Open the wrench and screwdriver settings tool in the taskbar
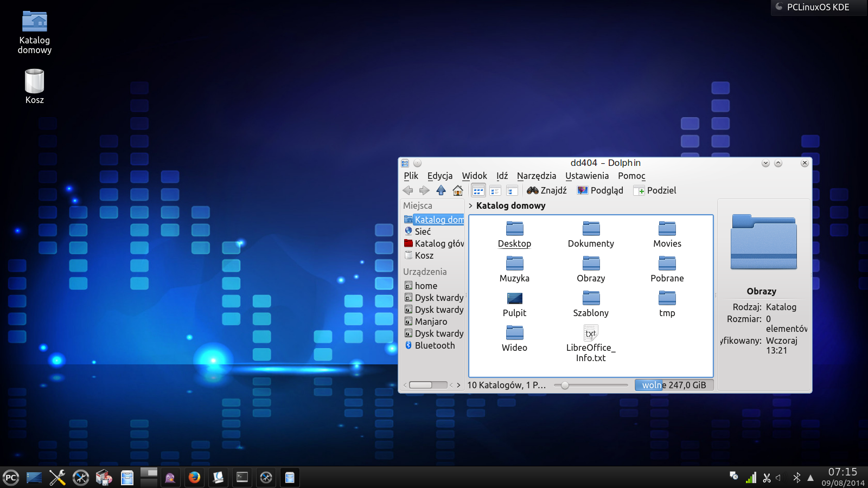The height and width of the screenshot is (488, 868). point(58,477)
